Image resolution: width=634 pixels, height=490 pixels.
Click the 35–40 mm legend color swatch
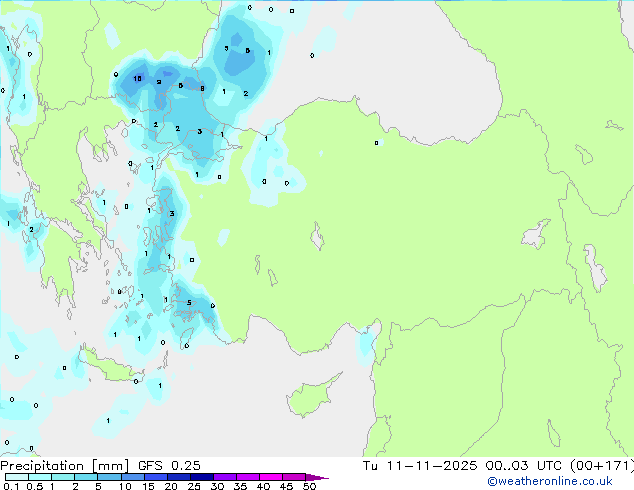[247, 477]
